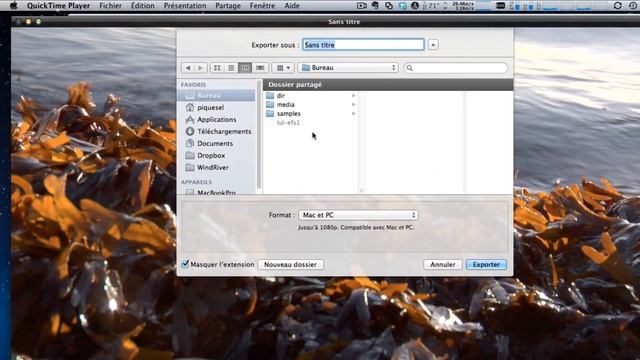Expand the dir folder arrow
Screen dimensions: 640x360
353,96
